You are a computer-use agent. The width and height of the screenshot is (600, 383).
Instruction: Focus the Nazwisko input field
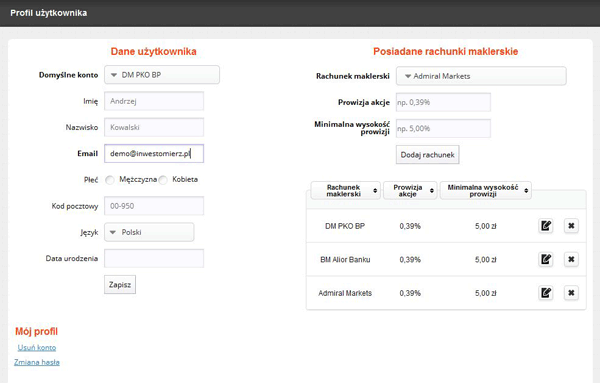(154, 127)
